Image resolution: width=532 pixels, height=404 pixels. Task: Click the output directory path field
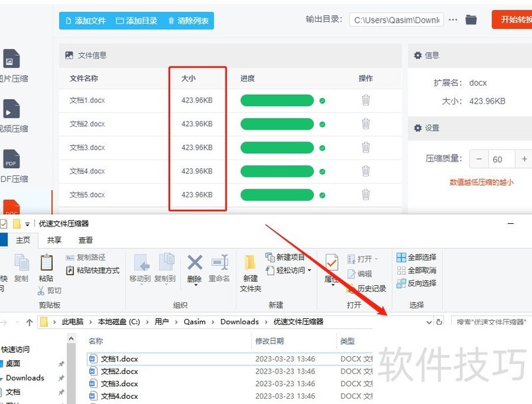click(396, 20)
